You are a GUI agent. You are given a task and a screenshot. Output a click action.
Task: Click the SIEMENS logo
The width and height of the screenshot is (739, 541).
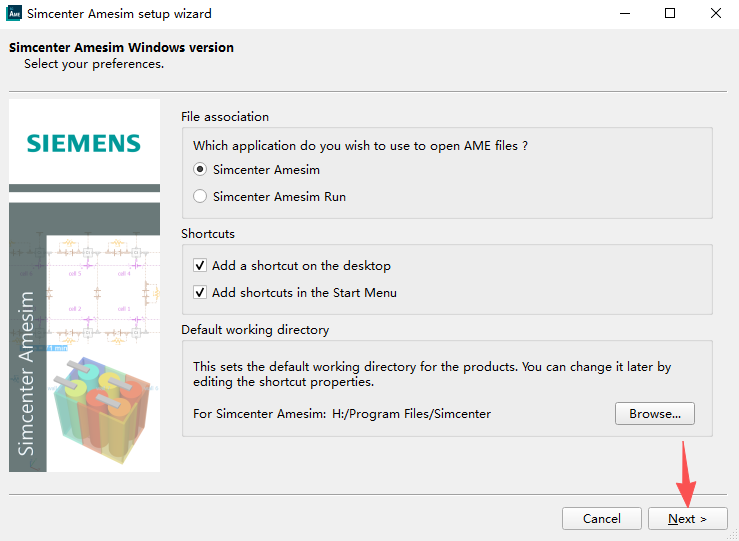(84, 143)
